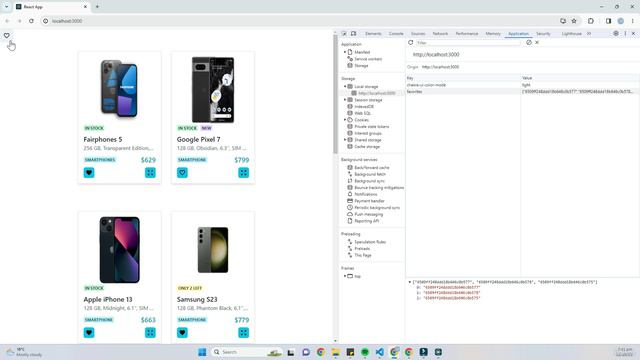Open fullscreen view icon on Google Pixel 7 card
This screenshot has height=360, width=640.
point(244,173)
